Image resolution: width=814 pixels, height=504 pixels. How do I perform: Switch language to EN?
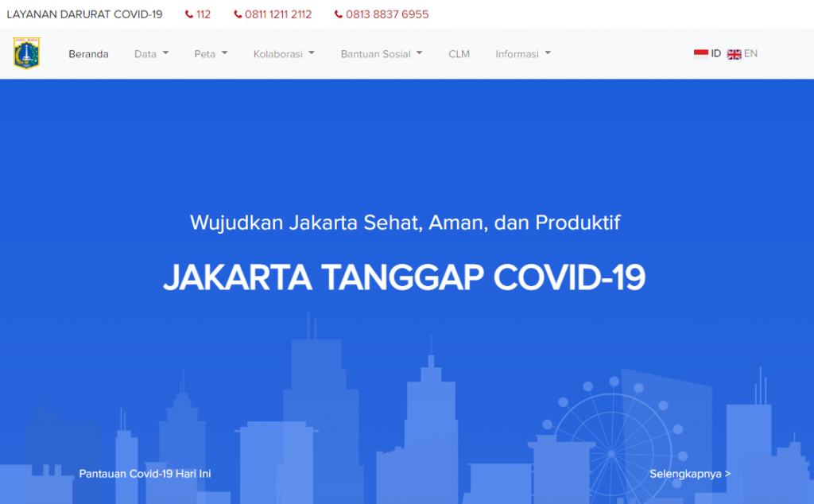point(750,53)
